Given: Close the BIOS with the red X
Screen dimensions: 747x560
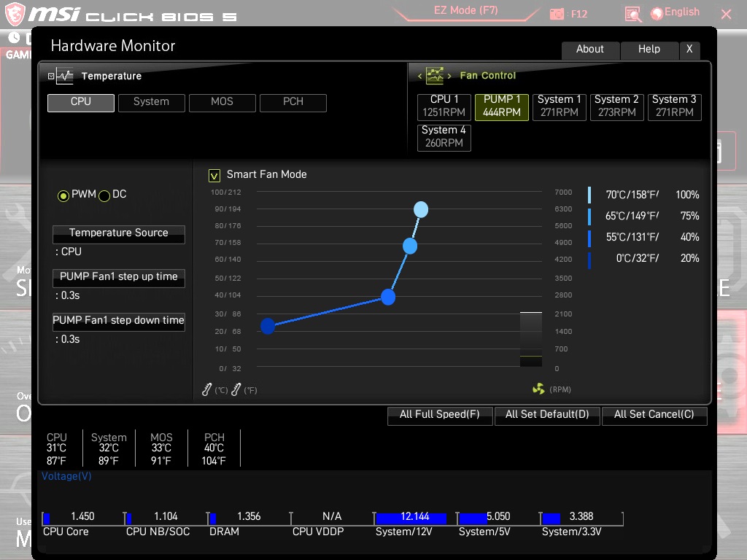Looking at the screenshot, I should [726, 15].
